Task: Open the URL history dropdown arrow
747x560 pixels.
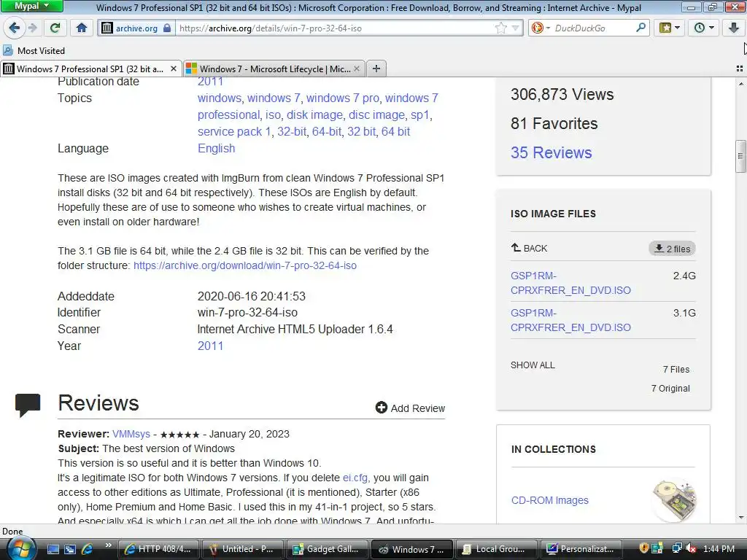Action: click(516, 28)
